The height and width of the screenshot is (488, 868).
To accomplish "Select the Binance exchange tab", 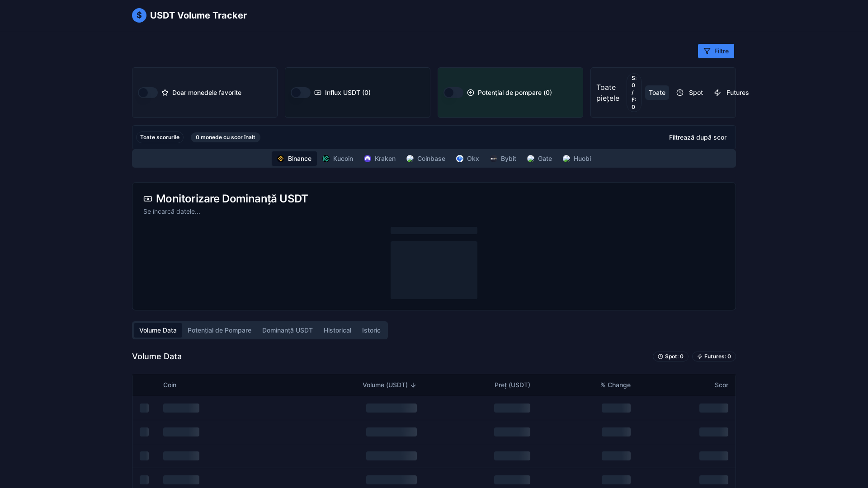I will (x=294, y=159).
